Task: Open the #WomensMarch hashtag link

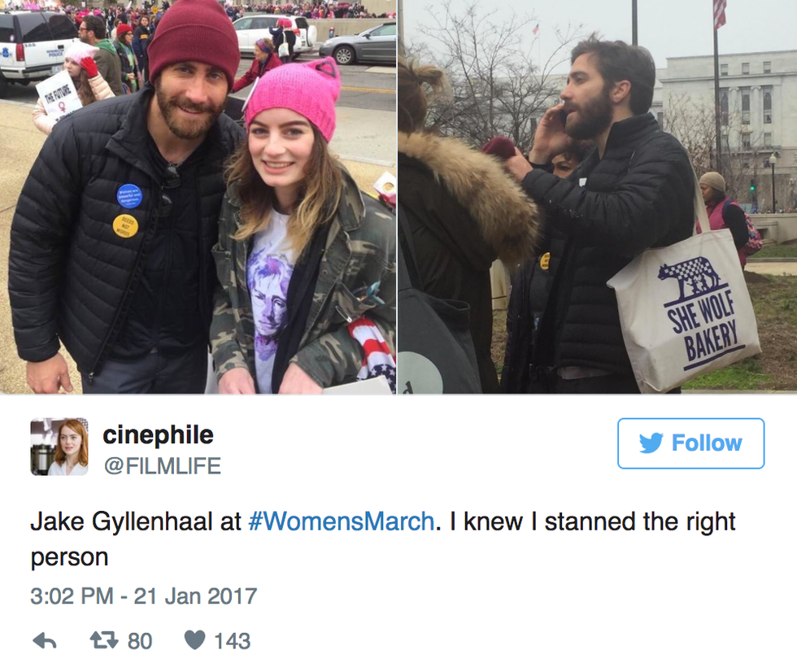Action: point(340,521)
